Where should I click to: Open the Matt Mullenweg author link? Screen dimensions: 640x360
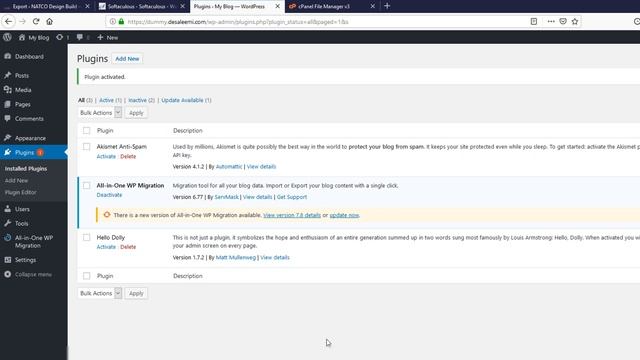(x=236, y=258)
